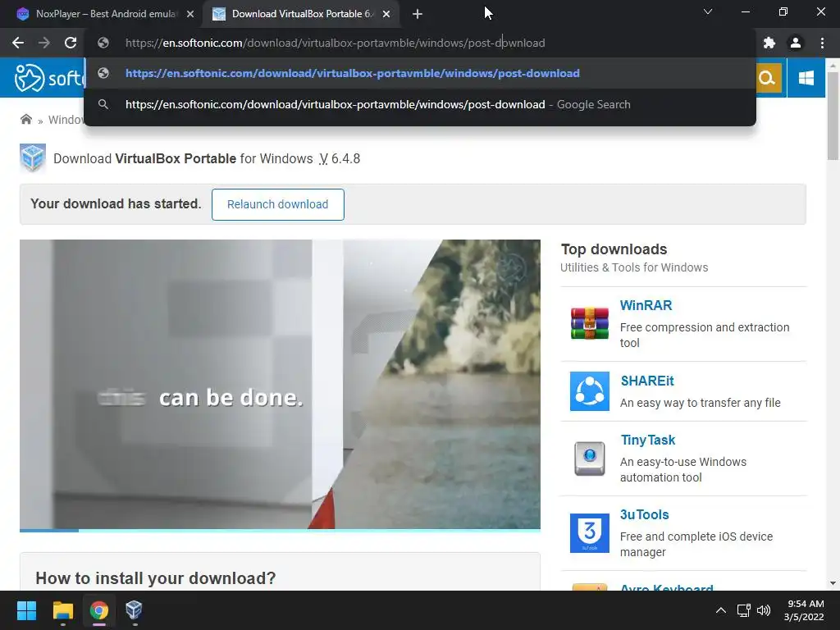The width and height of the screenshot is (840, 630).
Task: Click 'Top downloads' heading
Action: coord(614,249)
